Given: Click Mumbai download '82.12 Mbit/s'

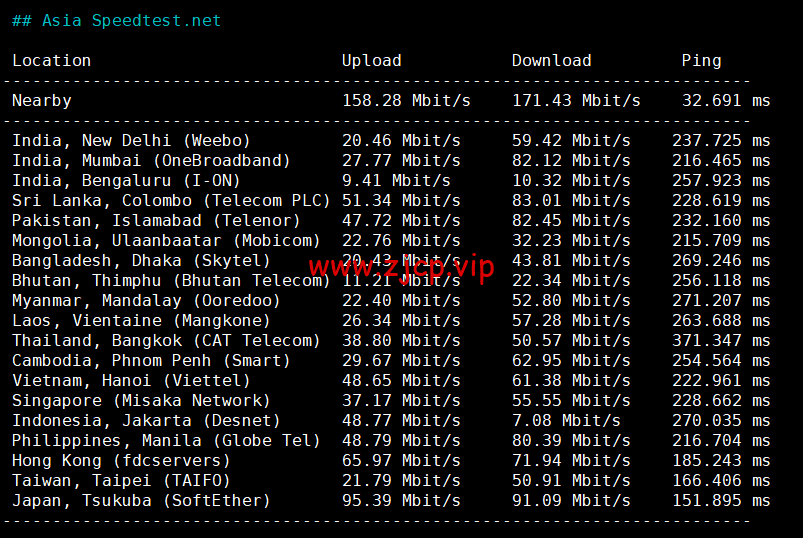Looking at the screenshot, I should pyautogui.click(x=571, y=160).
